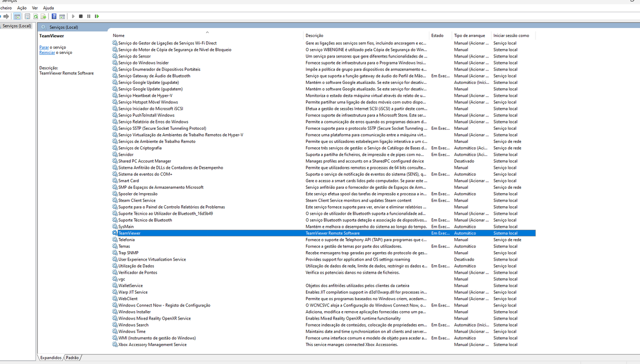640x364 pixels.
Task: Click the forward navigation arrow in toolbar
Action: (6, 16)
